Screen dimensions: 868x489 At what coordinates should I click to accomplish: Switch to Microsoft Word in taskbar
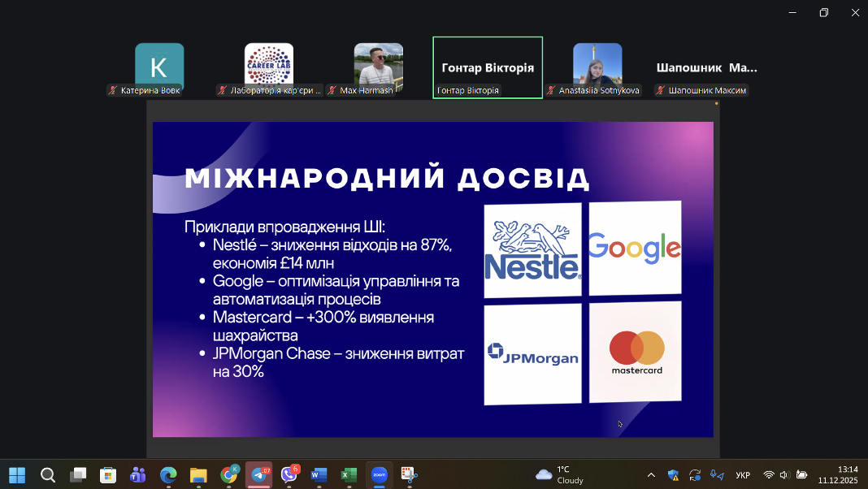(319, 475)
